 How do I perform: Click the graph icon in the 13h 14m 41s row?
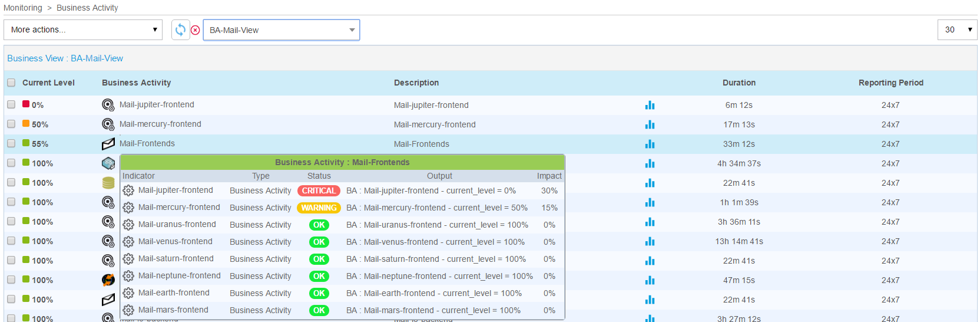pos(650,241)
